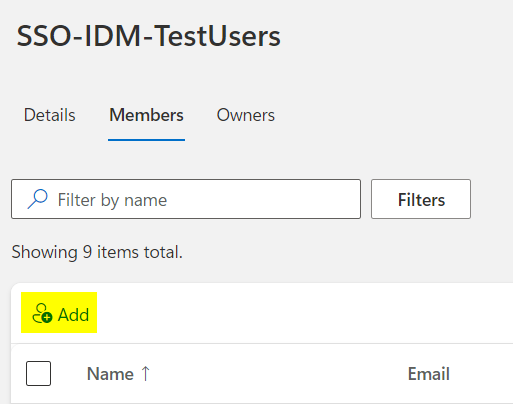Tick the select all members checkbox

click(x=38, y=373)
